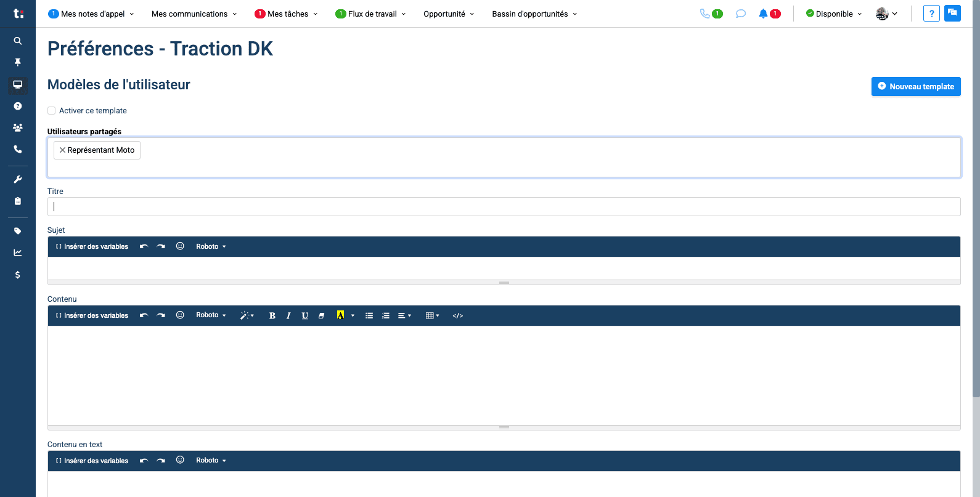This screenshot has height=497, width=980.
Task: Open the chart statistics sidebar icon
Action: [18, 253]
